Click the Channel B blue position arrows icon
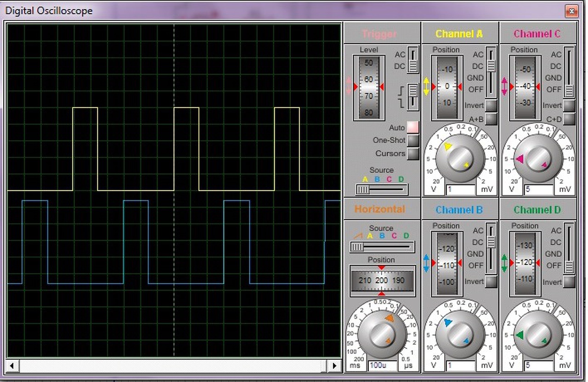 coord(426,263)
